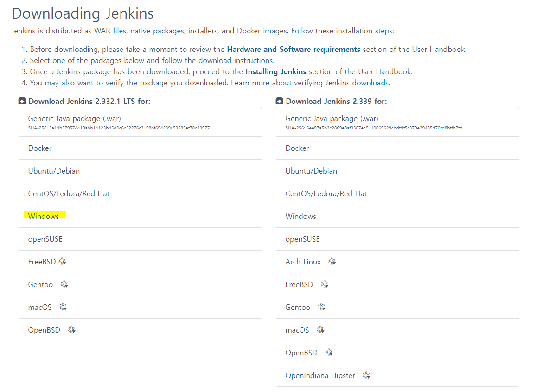Screen dimensions: 543x392
Task: Click the gear icon next to macOS in 2.339 list
Action: point(321,330)
